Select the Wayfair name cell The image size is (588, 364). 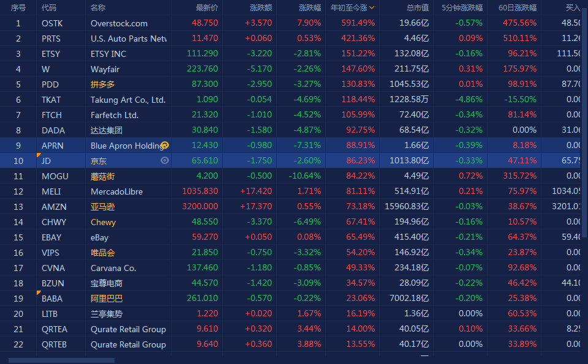(105, 69)
